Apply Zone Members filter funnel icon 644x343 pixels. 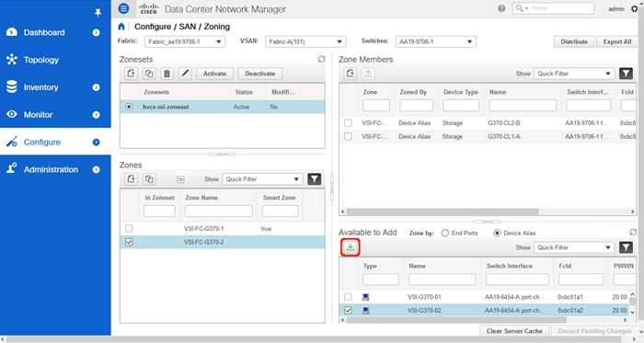tap(626, 74)
